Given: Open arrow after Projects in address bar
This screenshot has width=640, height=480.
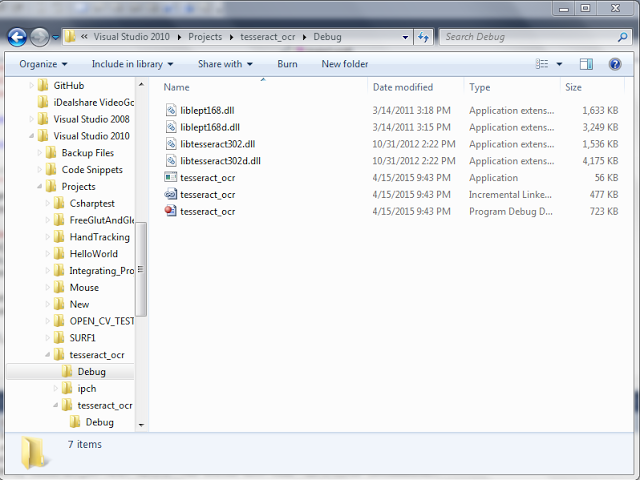Looking at the screenshot, I should coord(231,38).
